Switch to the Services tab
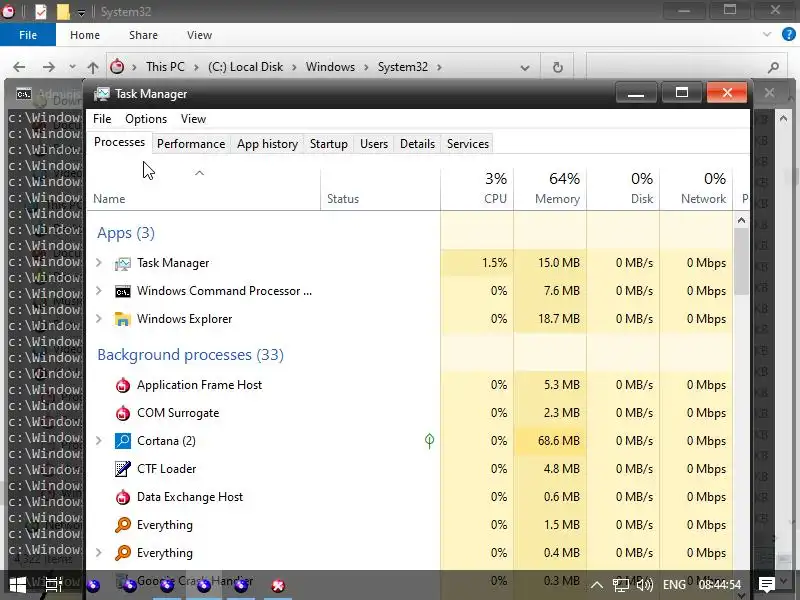This screenshot has width=800, height=600. (x=468, y=144)
